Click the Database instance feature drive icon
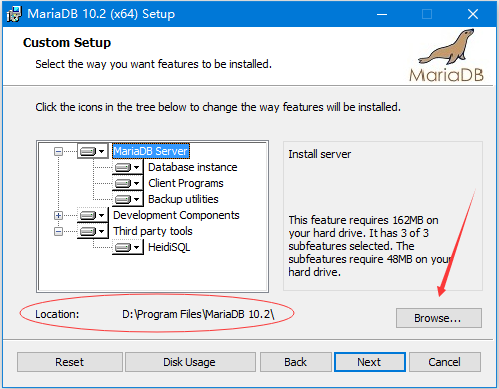 point(128,167)
